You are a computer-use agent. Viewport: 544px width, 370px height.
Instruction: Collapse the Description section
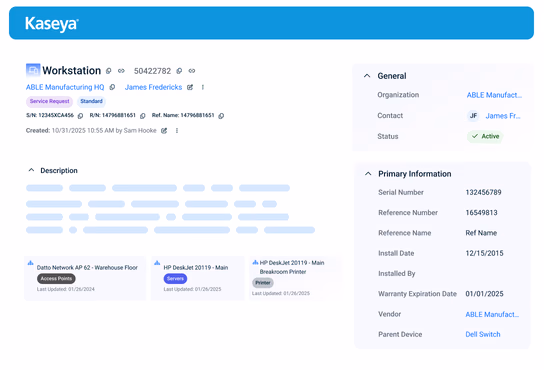pos(31,170)
